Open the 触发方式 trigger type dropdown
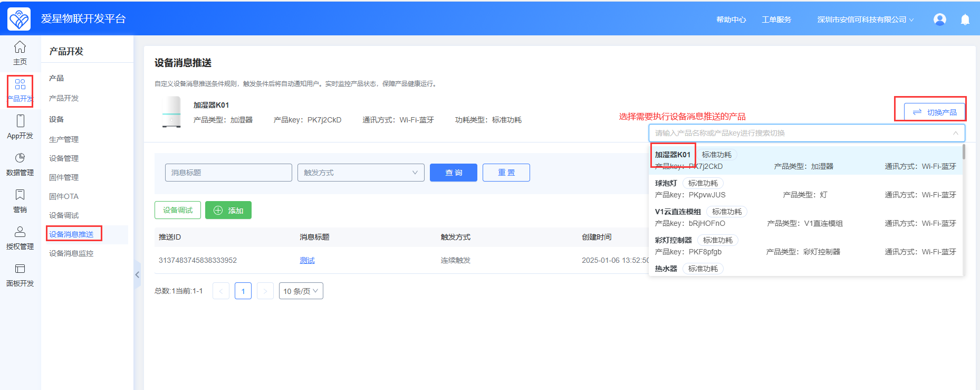Screen dimensions: 980x390 361,173
